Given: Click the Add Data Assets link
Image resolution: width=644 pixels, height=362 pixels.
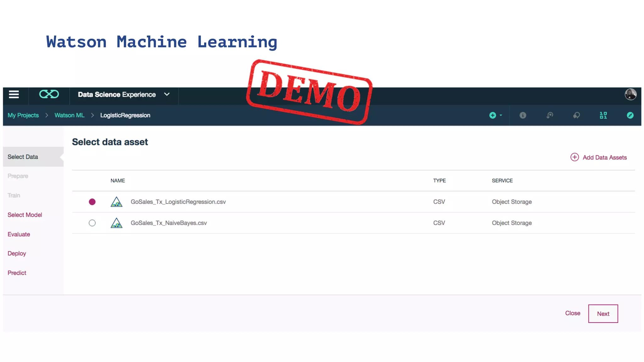Looking at the screenshot, I should coord(605,157).
